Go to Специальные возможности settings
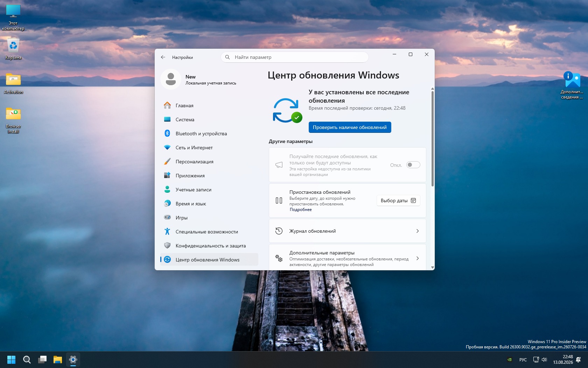Screen dimensions: 588x368 209,232
